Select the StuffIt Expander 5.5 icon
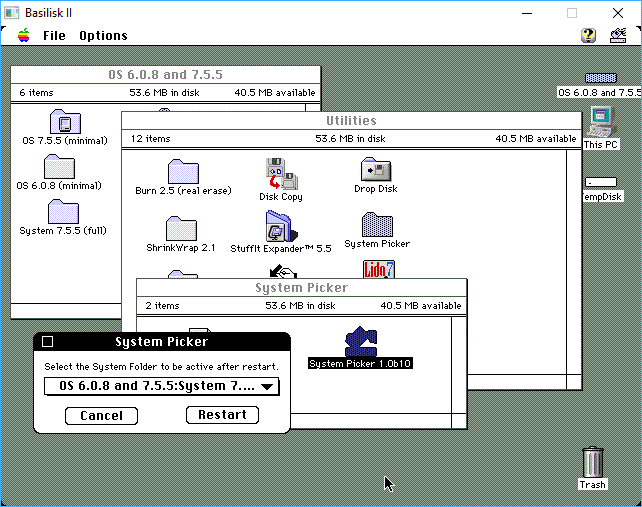642x507 pixels. (x=281, y=226)
